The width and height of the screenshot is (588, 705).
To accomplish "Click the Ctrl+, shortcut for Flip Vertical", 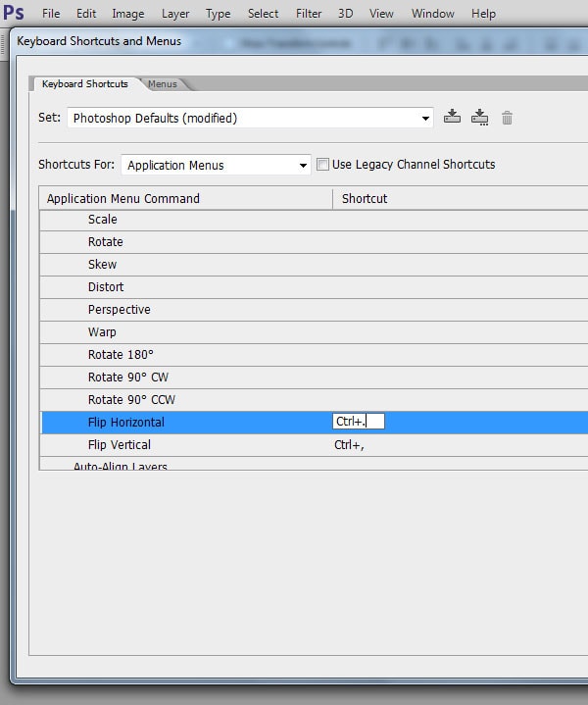I will pyautogui.click(x=349, y=445).
